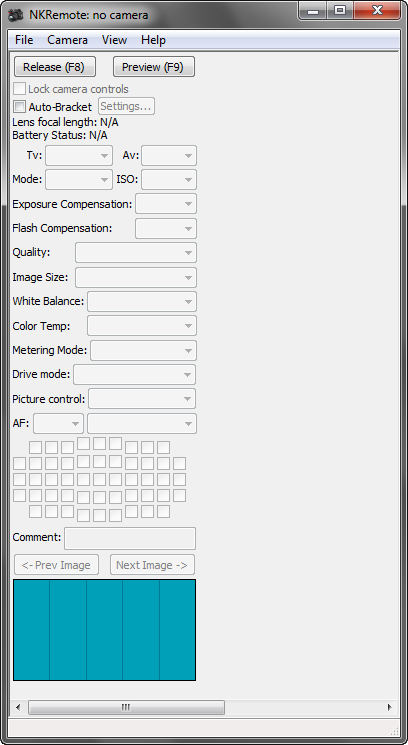Click inside the Comment text field

click(130, 538)
